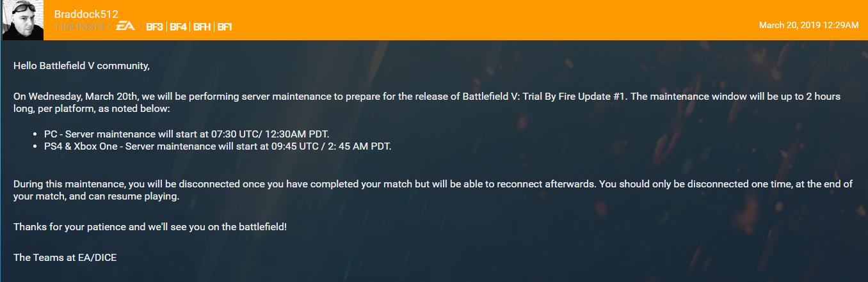Select the BF4 game badge

[x=179, y=27]
